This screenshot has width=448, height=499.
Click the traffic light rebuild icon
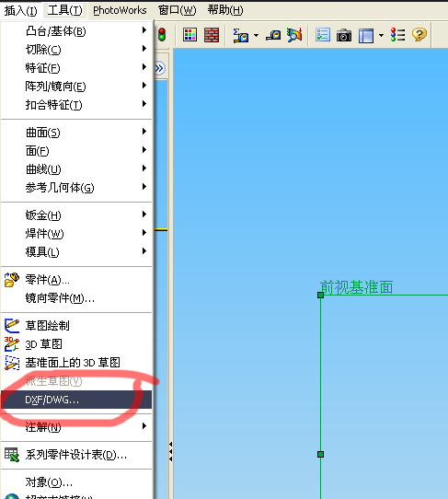click(162, 34)
